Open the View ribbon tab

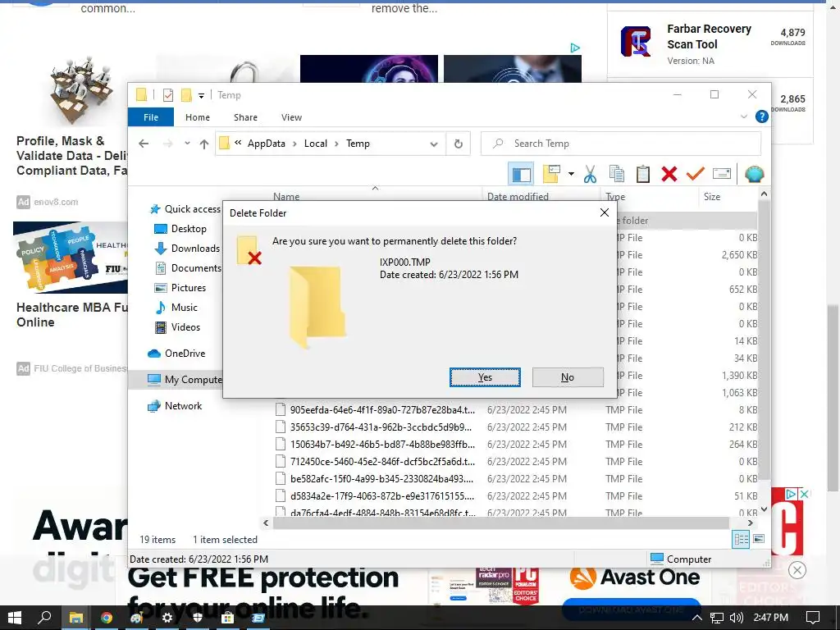[291, 117]
